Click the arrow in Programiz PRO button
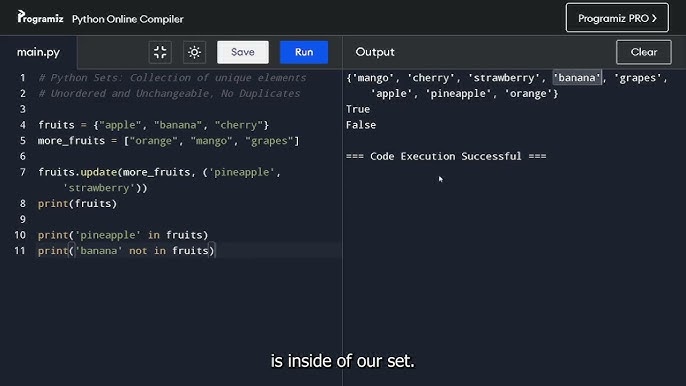Screen dimensions: 686x386 (654, 18)
